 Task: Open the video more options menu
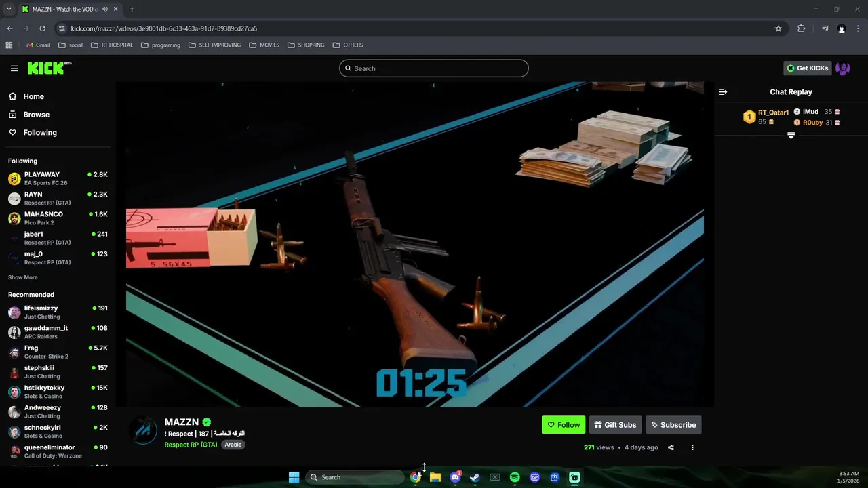tap(692, 447)
